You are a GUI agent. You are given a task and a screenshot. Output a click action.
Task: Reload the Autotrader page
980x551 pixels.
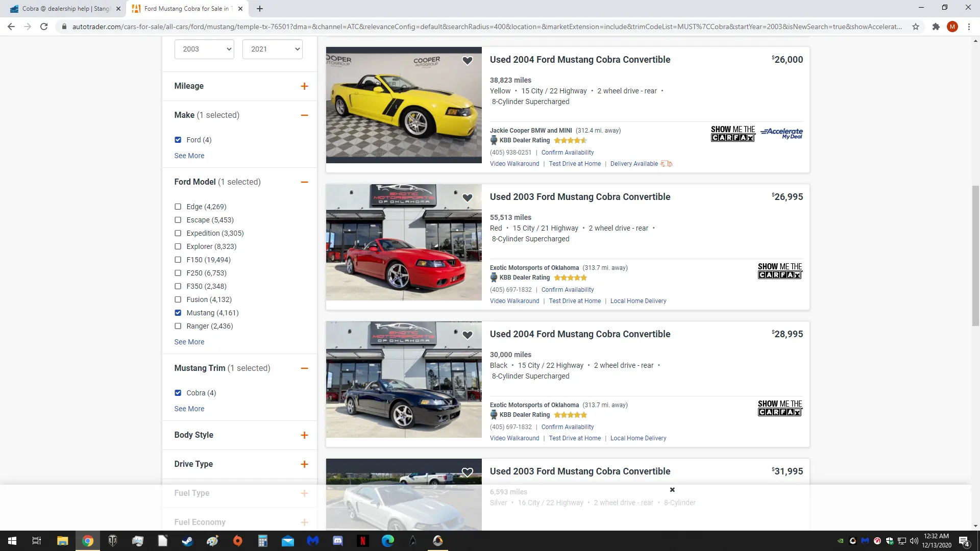(44, 27)
